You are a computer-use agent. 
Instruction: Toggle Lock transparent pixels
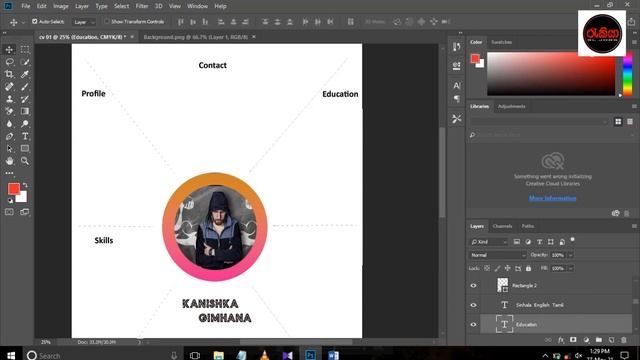(x=487, y=269)
